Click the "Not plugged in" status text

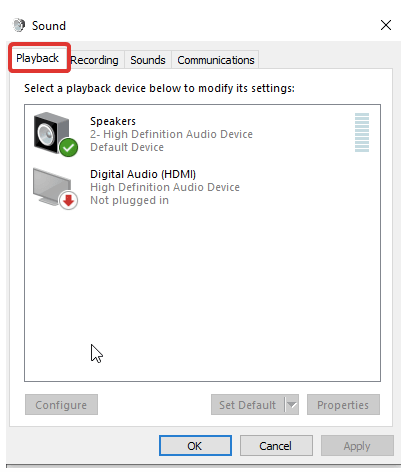click(129, 200)
